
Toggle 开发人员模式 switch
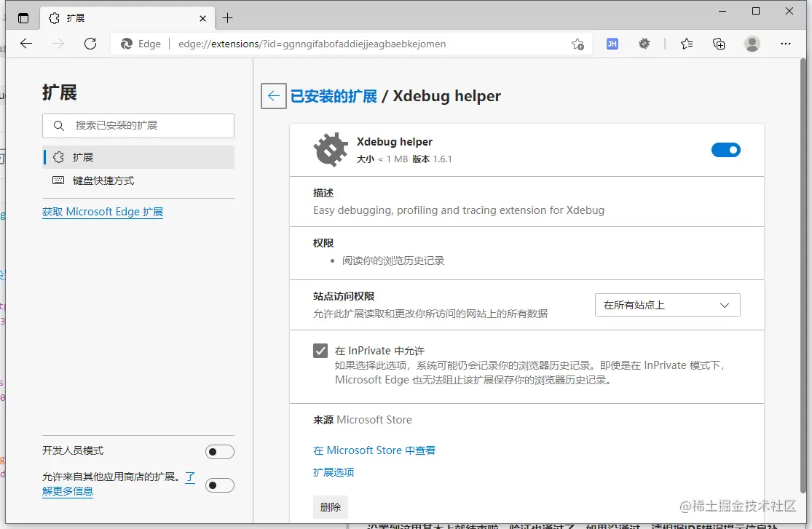[220, 452]
